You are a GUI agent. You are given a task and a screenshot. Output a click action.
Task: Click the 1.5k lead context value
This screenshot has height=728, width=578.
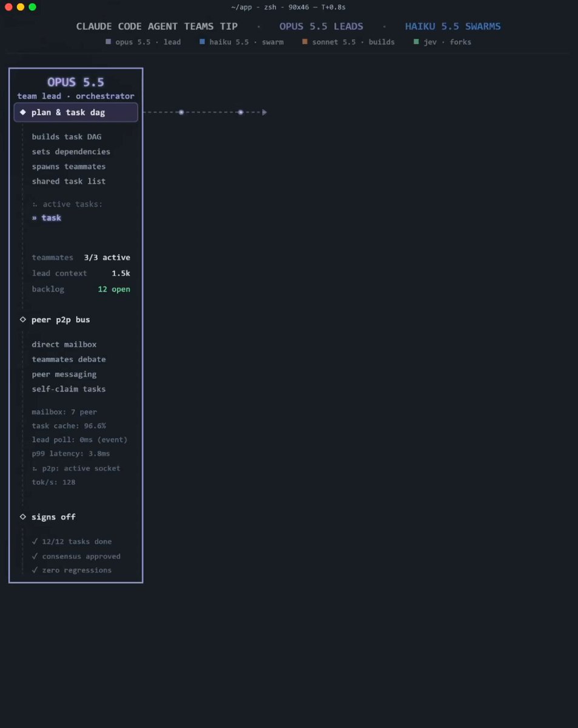click(x=121, y=274)
